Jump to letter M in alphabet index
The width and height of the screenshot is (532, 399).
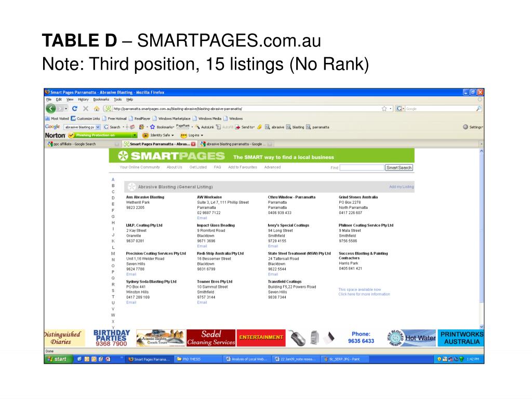[113, 254]
